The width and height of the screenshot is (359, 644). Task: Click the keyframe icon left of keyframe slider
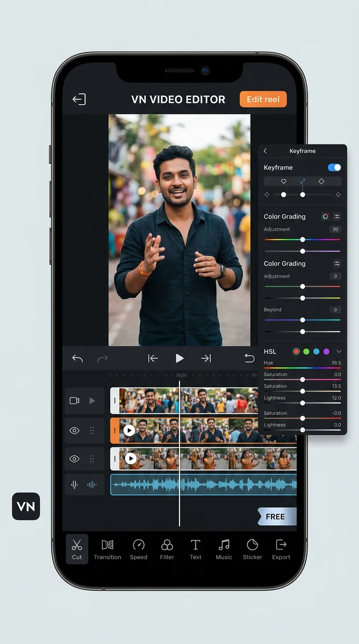(x=267, y=194)
